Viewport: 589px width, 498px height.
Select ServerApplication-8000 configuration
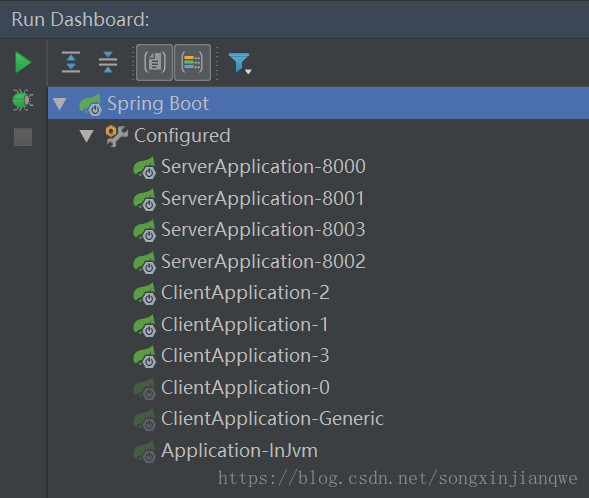click(x=263, y=167)
